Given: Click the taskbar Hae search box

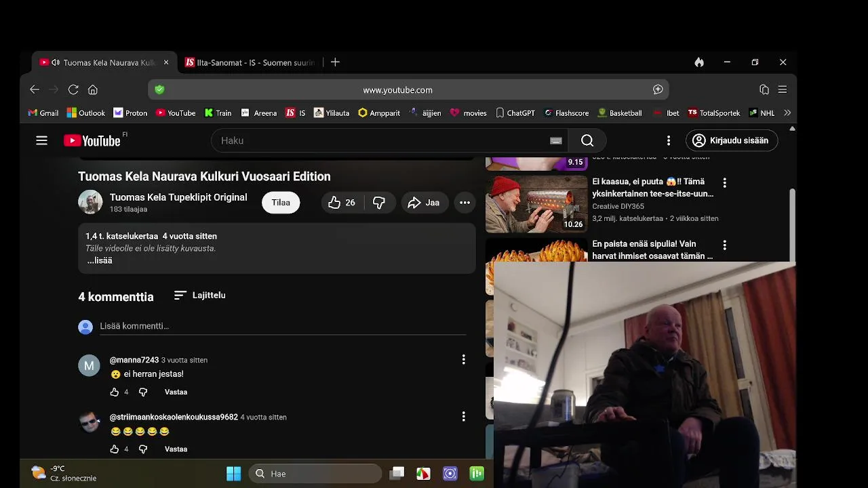Looking at the screenshot, I should coord(315,474).
